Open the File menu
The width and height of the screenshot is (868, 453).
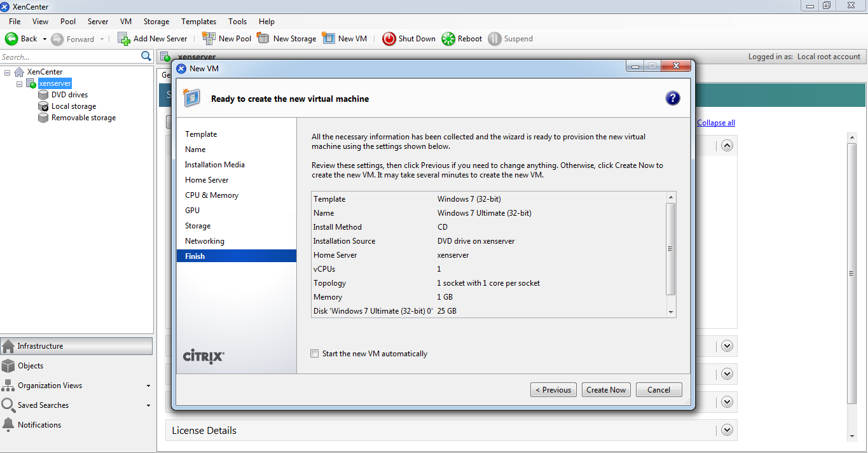click(x=15, y=21)
